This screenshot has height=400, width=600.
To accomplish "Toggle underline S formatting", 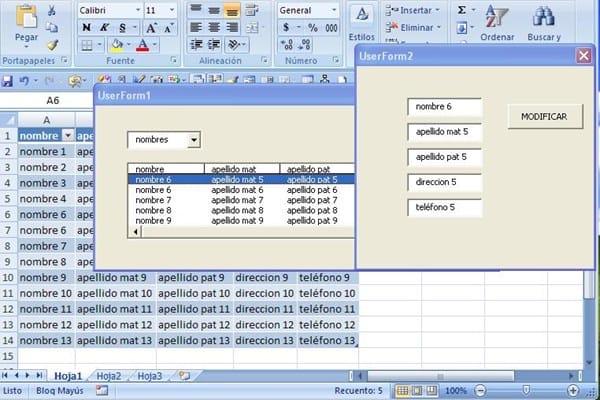I will pyautogui.click(x=122, y=28).
